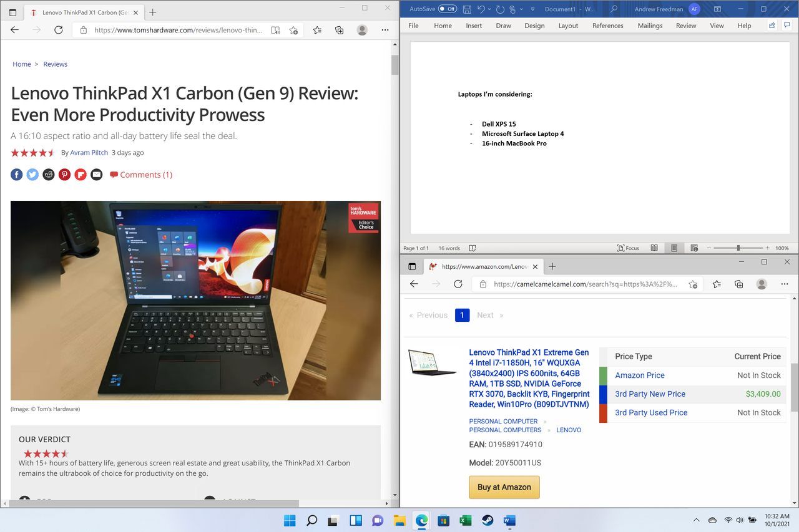
Task: Toggle Touch/Mouse mode in Word
Action: pos(512,9)
